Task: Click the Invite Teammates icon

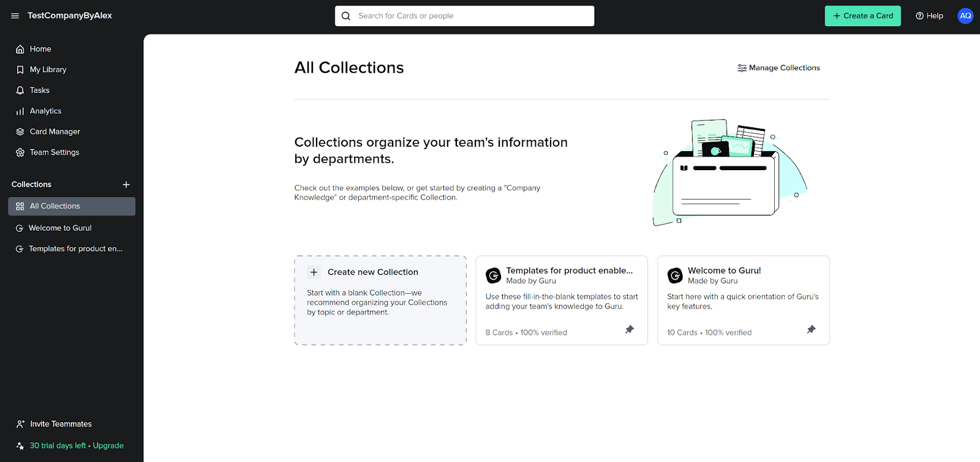Action: (20, 424)
